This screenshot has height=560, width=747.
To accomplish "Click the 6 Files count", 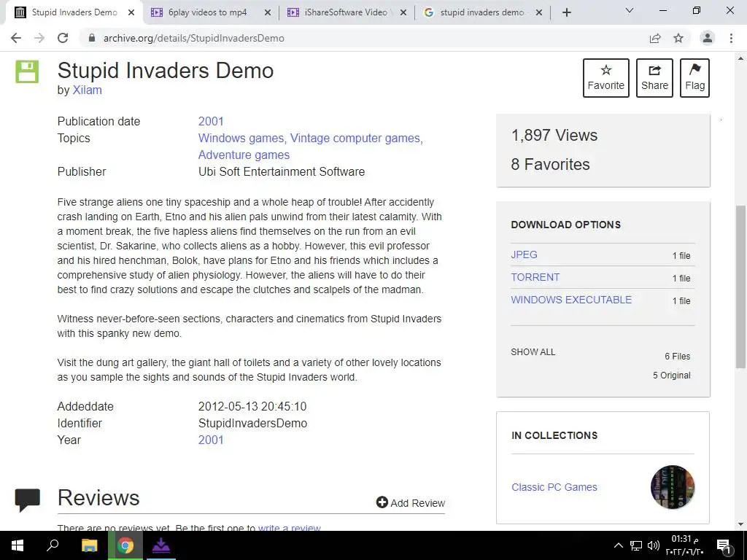I will pos(677,356).
